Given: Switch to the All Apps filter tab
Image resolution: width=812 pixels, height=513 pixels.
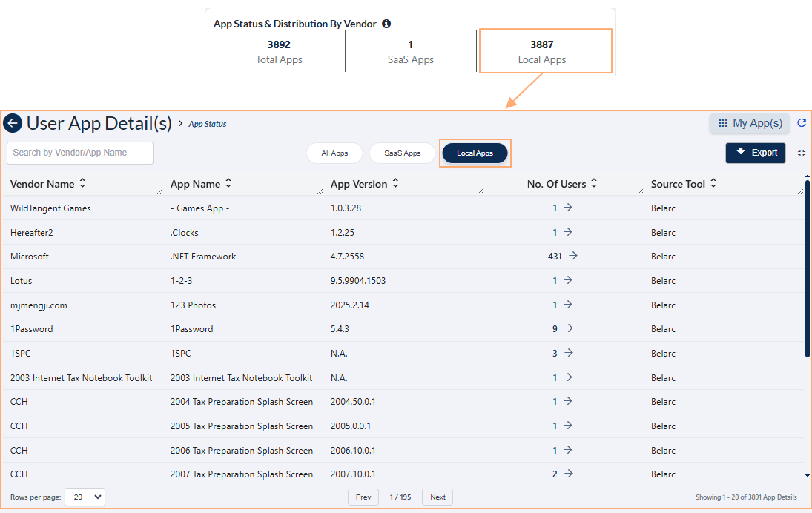Looking at the screenshot, I should point(334,153).
